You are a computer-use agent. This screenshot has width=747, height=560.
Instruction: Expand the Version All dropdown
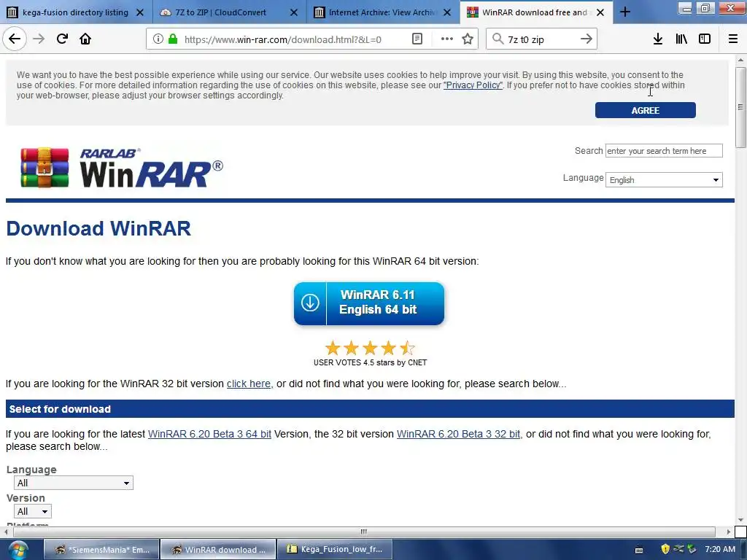(32, 511)
